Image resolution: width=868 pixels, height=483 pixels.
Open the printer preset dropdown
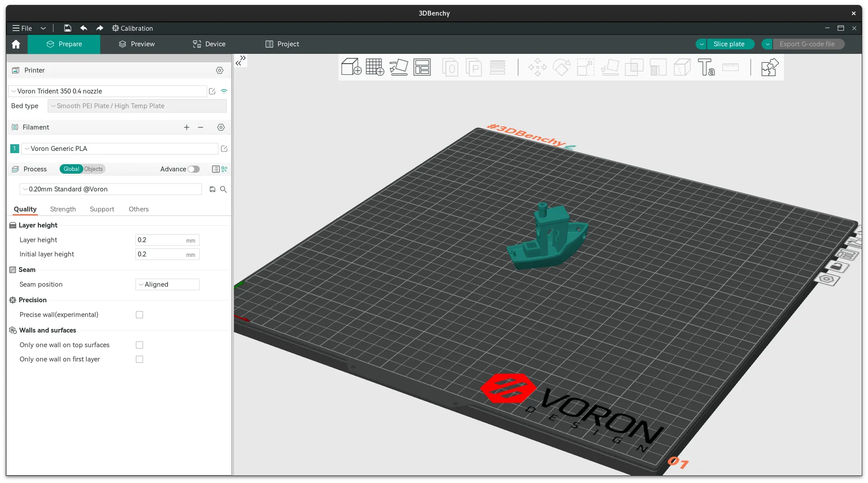click(107, 91)
